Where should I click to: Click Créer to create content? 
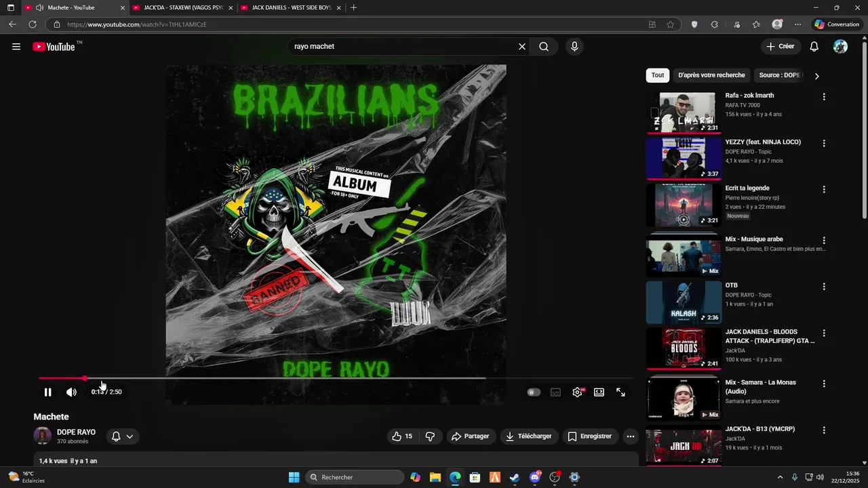click(x=781, y=47)
